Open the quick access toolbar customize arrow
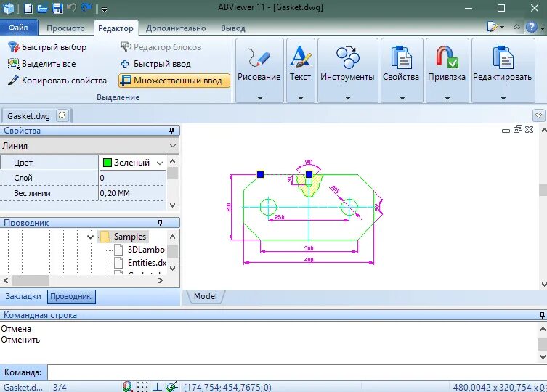Viewport: 547px width, 392px height. (x=105, y=9)
